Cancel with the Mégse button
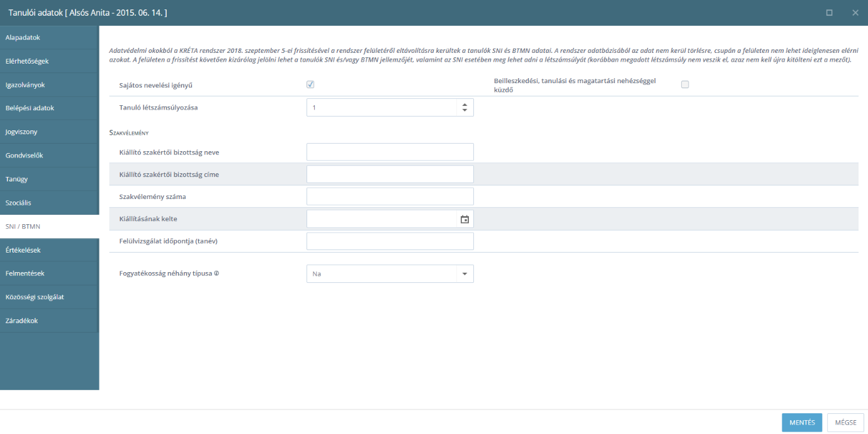 pos(845,423)
